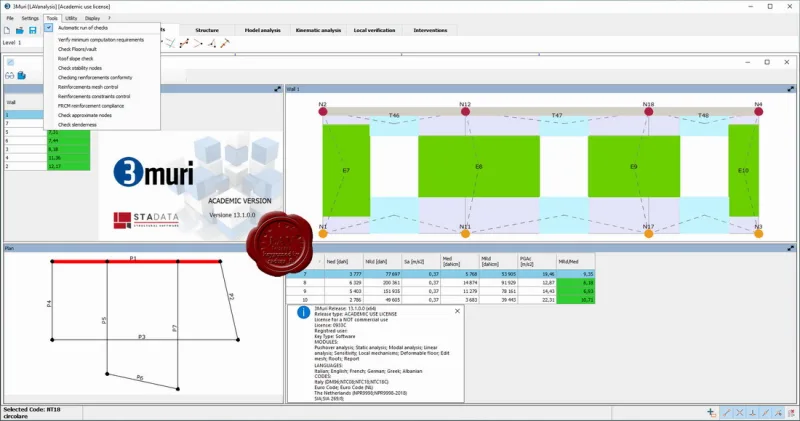Select highlighted wall 1 row in list

coord(24,115)
